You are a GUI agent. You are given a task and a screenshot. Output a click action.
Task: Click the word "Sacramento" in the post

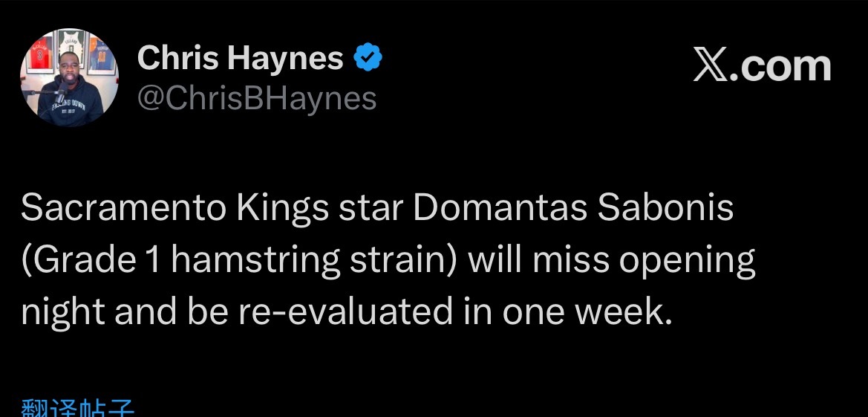point(123,210)
